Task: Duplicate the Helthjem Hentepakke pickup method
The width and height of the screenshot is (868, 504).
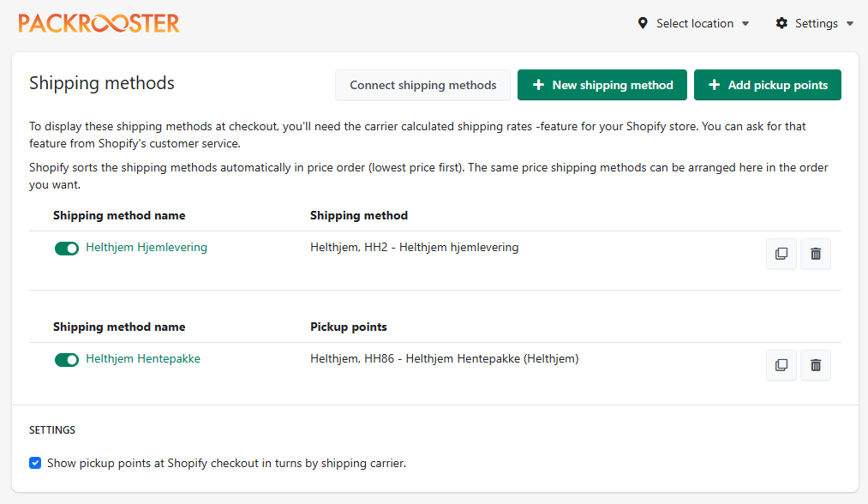Action: [781, 365]
